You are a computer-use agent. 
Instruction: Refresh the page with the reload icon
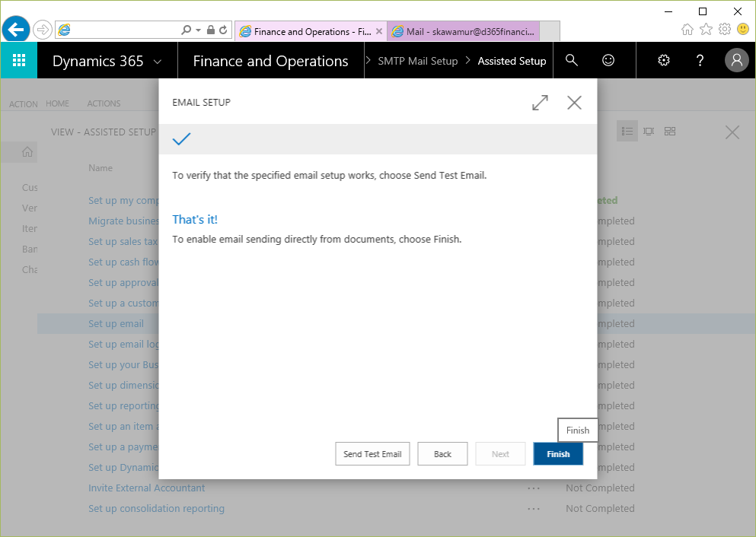223,30
